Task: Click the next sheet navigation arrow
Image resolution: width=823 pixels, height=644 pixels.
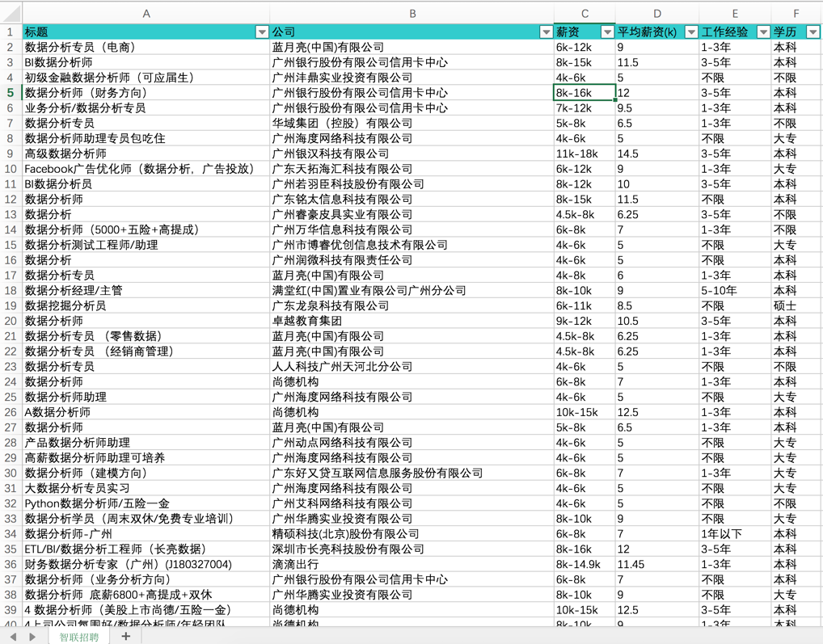Action: (x=32, y=637)
